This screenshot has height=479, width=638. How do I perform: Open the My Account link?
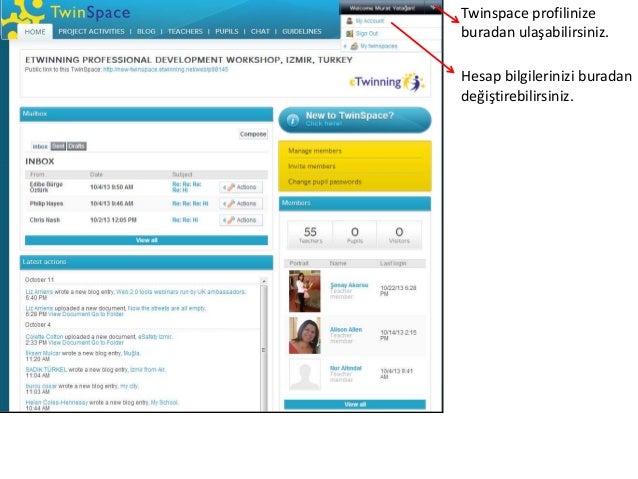point(369,21)
